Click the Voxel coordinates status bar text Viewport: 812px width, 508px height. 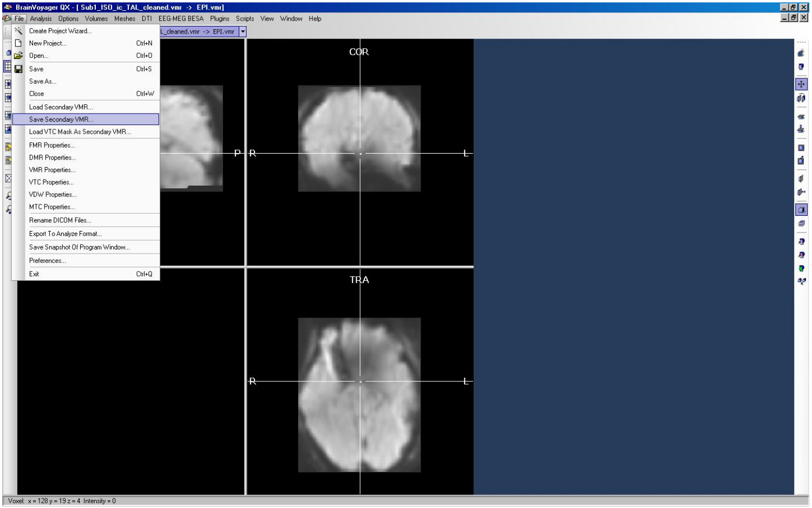click(x=62, y=501)
